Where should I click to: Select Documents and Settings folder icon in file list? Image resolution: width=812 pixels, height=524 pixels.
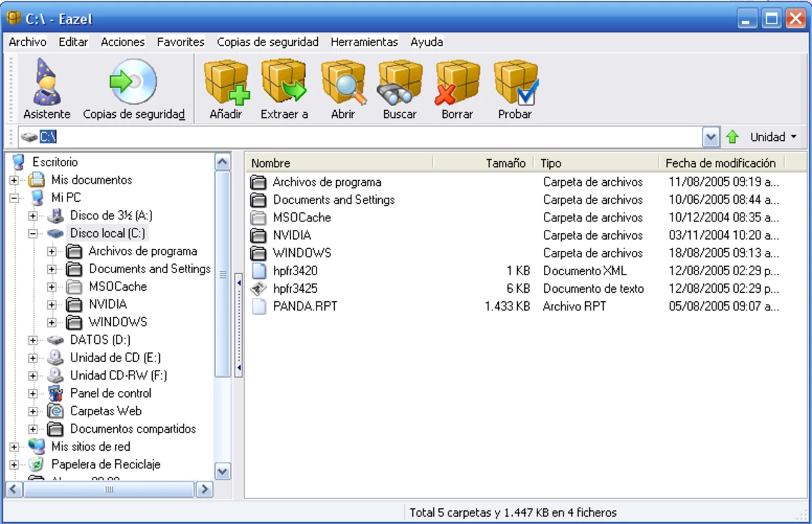260,200
